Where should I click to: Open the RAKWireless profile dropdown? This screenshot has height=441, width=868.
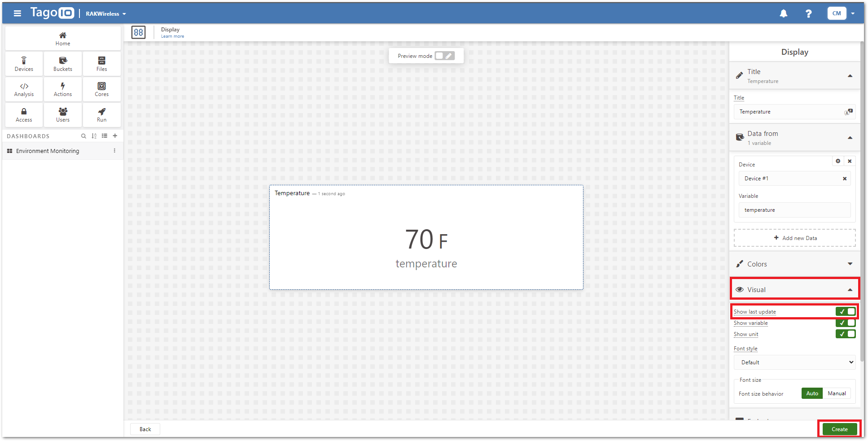[106, 14]
